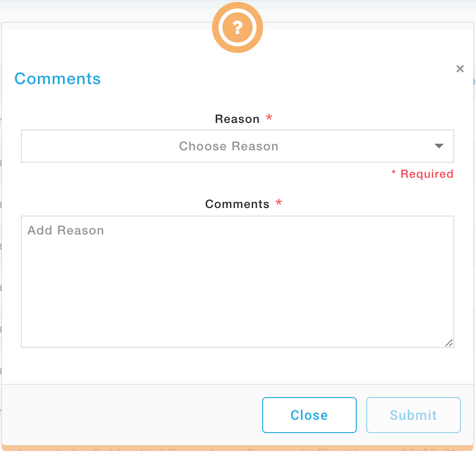This screenshot has width=476, height=451.
Task: Click the text area resize grip
Action: pos(449,343)
